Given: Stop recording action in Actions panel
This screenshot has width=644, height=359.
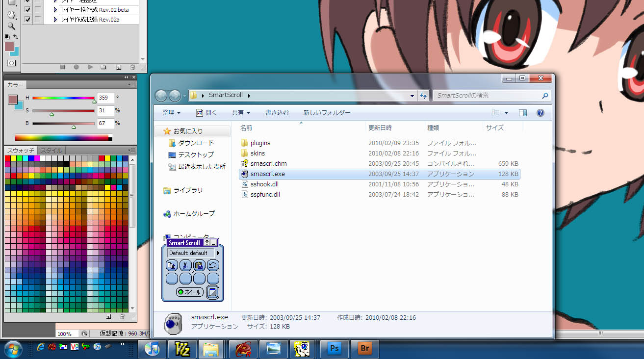Looking at the screenshot, I should 62,67.
